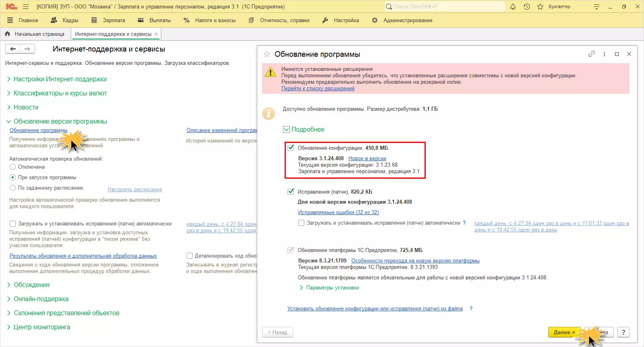644x347 pixels.
Task: Expand Склонения представлений объектов section
Action: [x=63, y=313]
